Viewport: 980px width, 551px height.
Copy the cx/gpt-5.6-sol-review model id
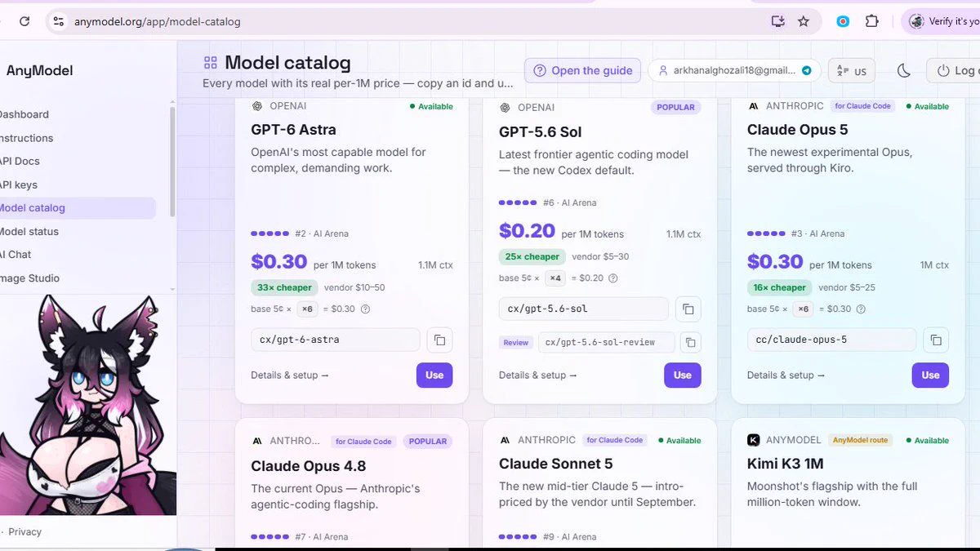[x=690, y=343]
